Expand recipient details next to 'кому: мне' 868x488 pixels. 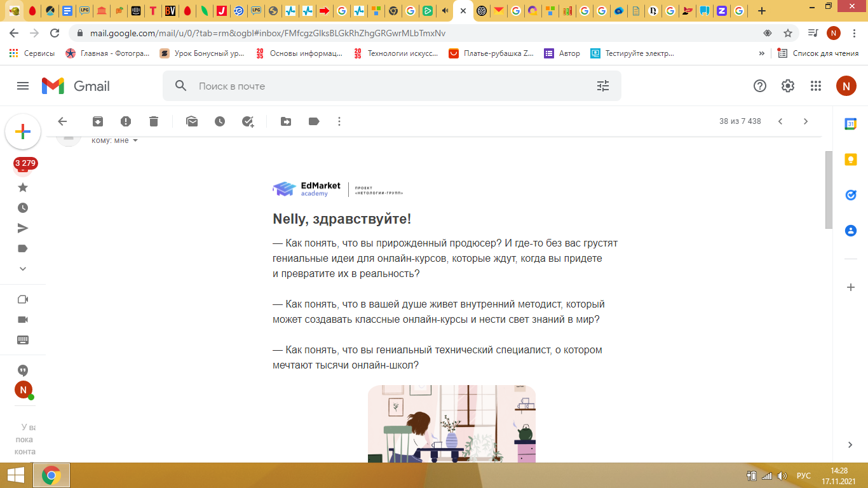(135, 140)
